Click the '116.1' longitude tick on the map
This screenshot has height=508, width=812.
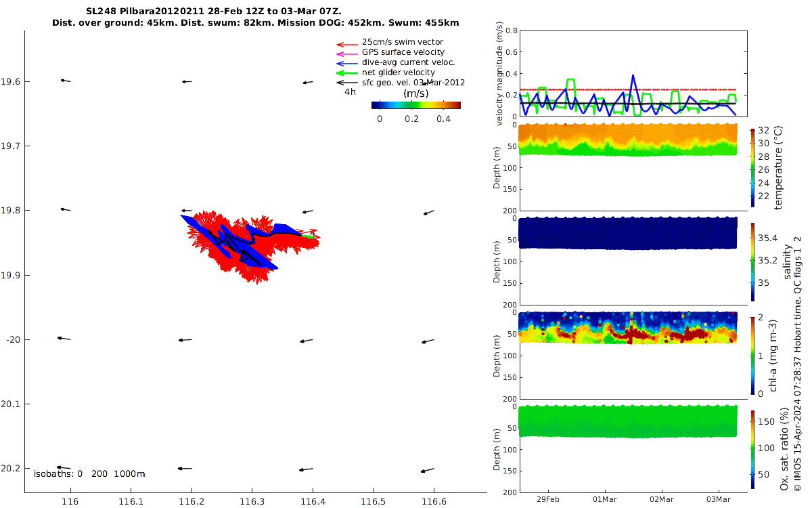pos(131,501)
